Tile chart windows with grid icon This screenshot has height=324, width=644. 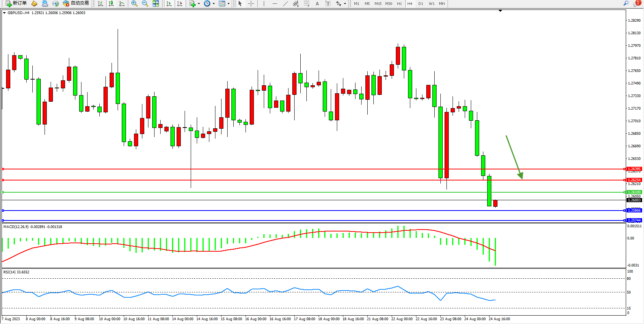[x=156, y=3]
